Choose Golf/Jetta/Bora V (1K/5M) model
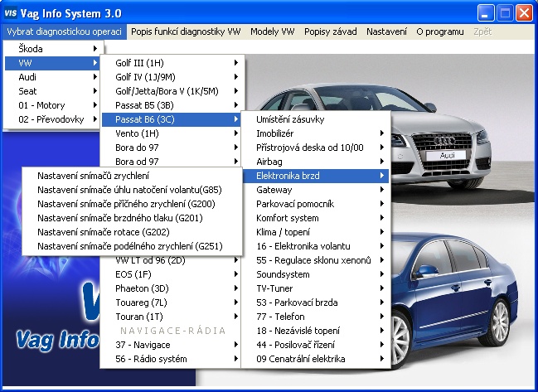 (x=172, y=91)
